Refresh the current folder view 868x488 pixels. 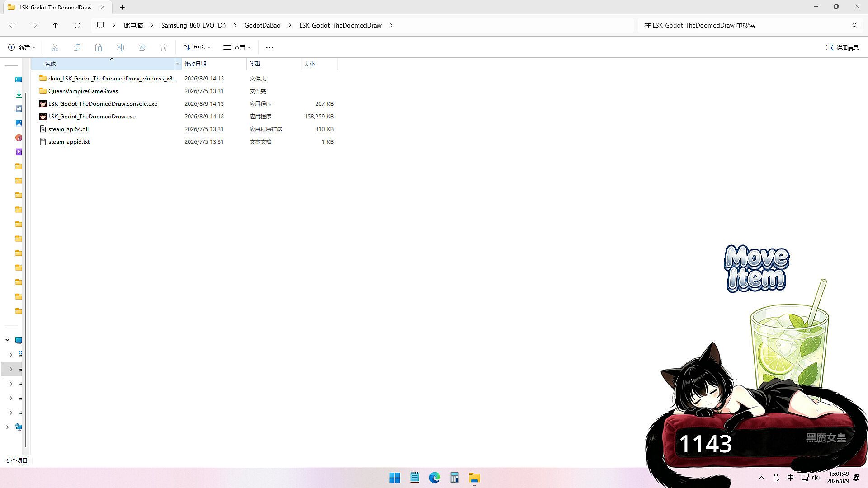tap(77, 25)
